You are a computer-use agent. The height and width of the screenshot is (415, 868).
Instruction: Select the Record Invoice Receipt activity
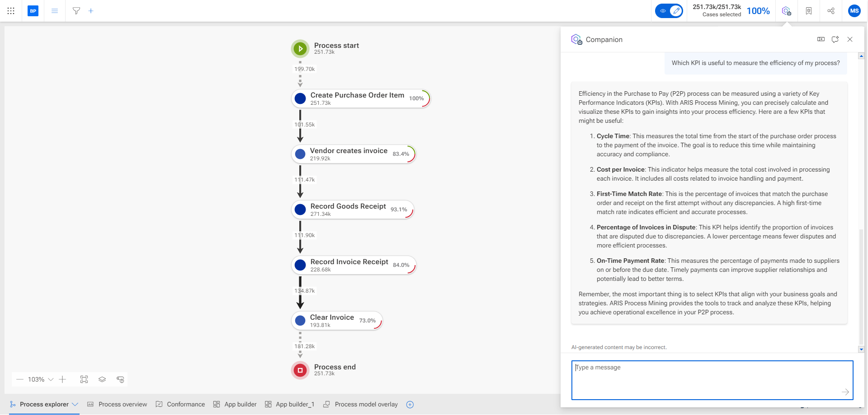pyautogui.click(x=354, y=265)
